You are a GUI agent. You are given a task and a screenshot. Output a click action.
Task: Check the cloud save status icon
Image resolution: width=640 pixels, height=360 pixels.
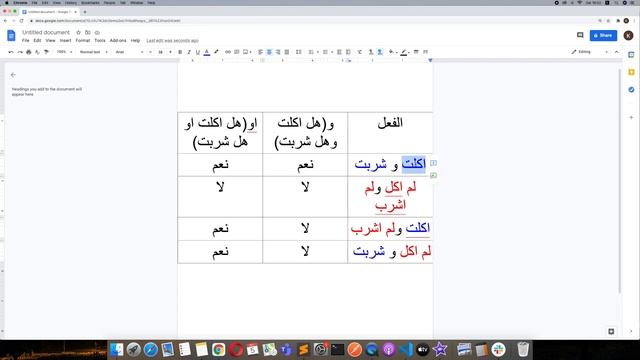click(97, 32)
